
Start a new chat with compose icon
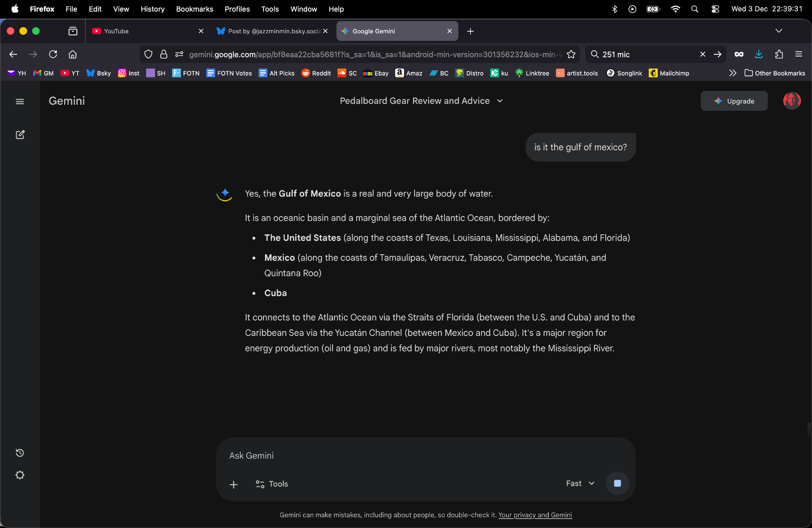pos(20,135)
